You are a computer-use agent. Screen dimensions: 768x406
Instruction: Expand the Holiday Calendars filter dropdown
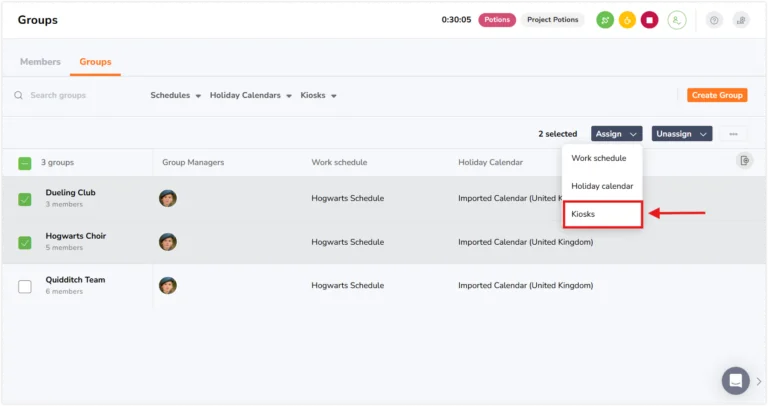click(250, 95)
